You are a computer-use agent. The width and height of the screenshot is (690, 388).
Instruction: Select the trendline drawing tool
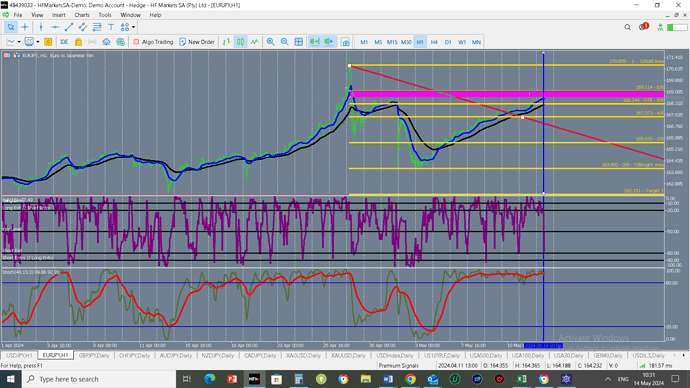(69, 27)
